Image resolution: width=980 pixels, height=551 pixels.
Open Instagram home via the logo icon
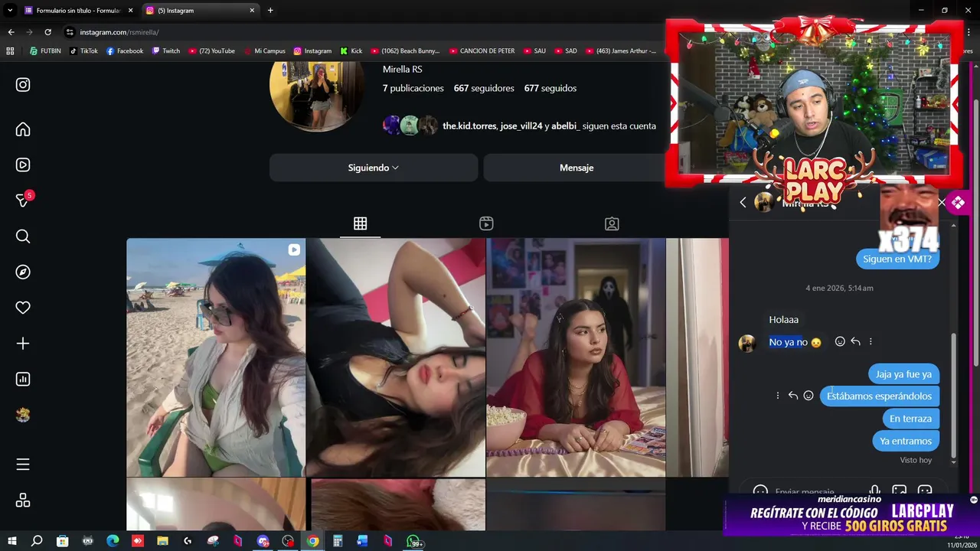pos(23,84)
